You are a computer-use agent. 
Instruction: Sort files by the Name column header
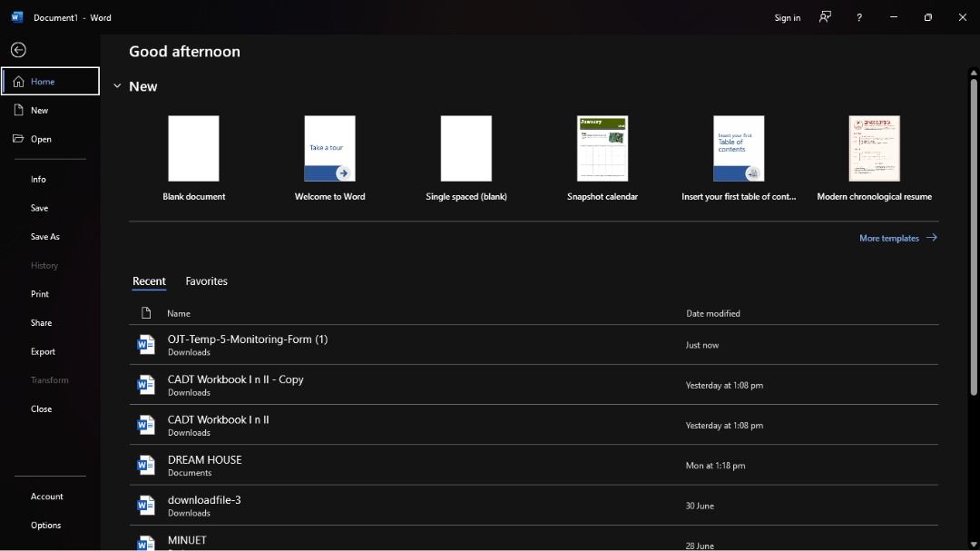179,313
